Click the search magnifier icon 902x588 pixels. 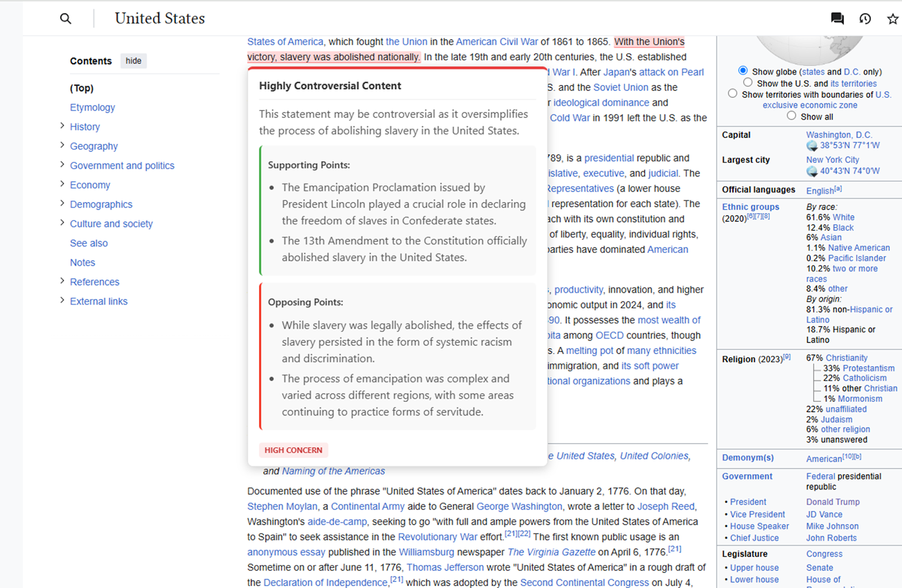coord(65,19)
